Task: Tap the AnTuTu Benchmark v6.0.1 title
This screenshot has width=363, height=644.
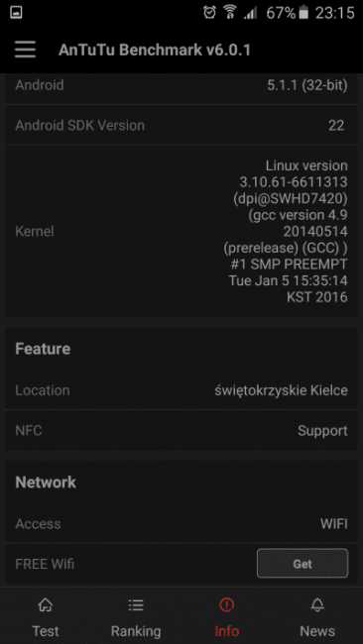Action: click(155, 51)
